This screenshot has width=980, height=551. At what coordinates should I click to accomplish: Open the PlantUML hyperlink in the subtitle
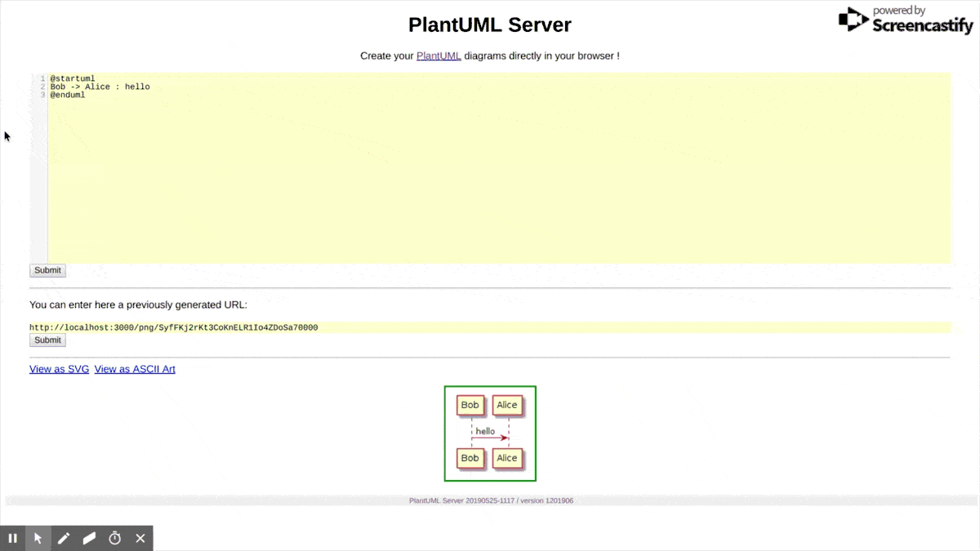pyautogui.click(x=439, y=56)
